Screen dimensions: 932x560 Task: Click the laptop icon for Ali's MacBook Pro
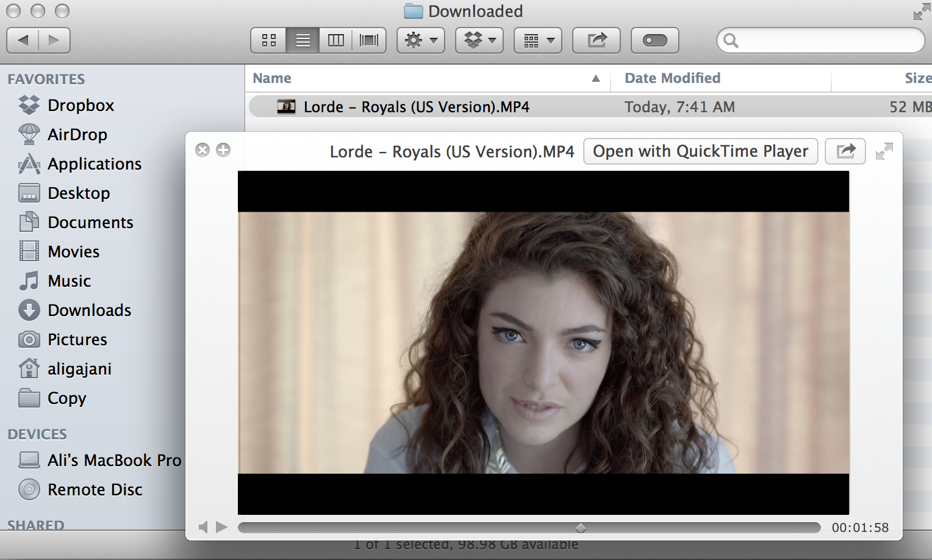click(29, 460)
